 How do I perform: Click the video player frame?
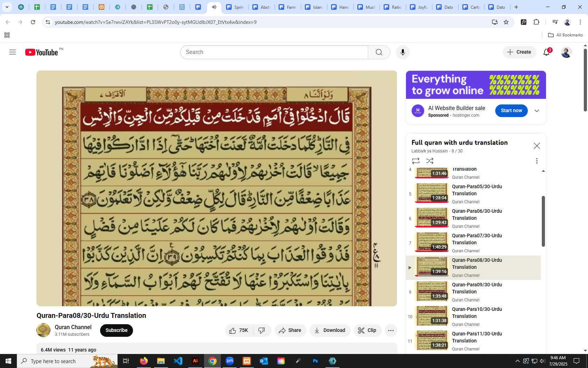click(217, 189)
